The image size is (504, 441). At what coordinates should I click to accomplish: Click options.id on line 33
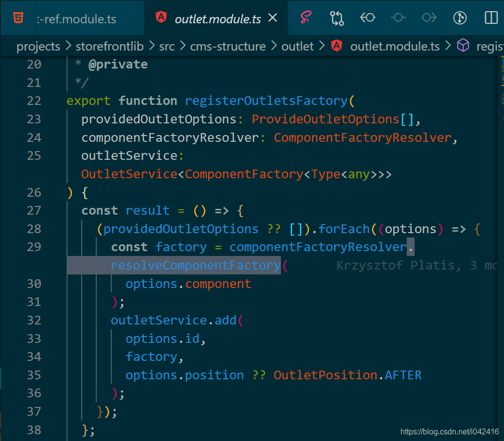coord(163,339)
